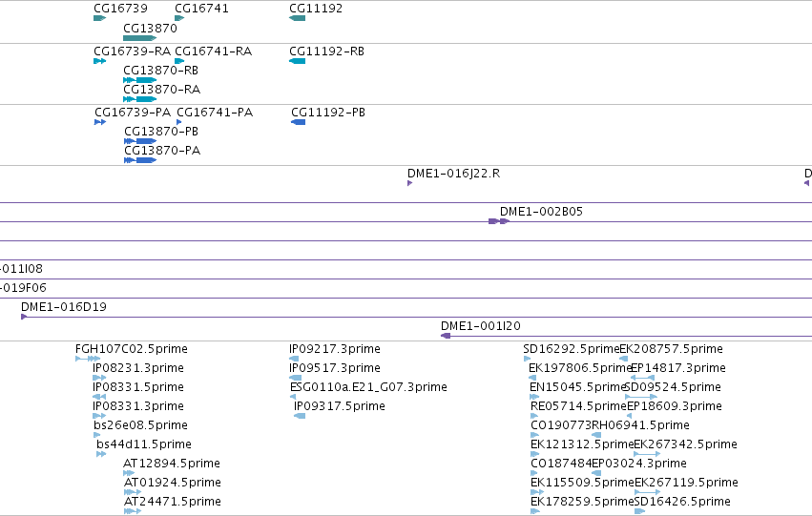Select the CG11192-PB protein feature
Image resolution: width=812 pixels, height=516 pixels.
coord(299,122)
